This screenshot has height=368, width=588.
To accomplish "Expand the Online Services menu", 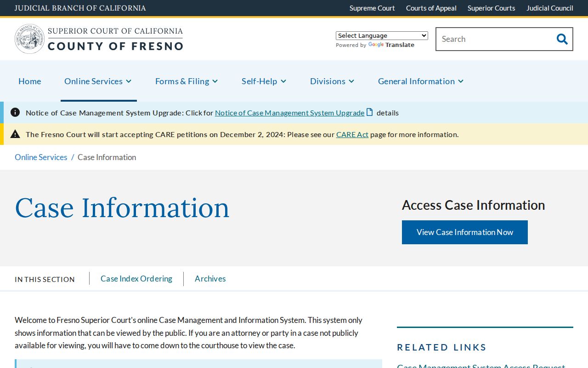I will [98, 81].
